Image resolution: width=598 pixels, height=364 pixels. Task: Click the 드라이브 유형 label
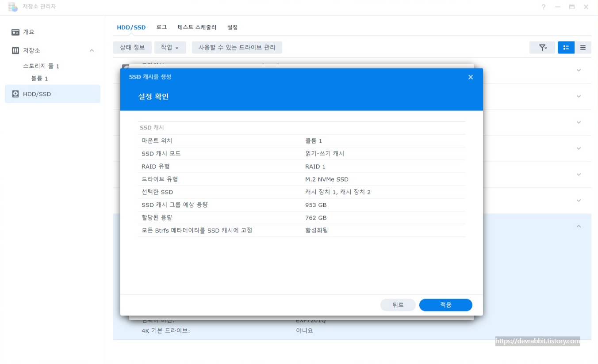pyautogui.click(x=160, y=179)
